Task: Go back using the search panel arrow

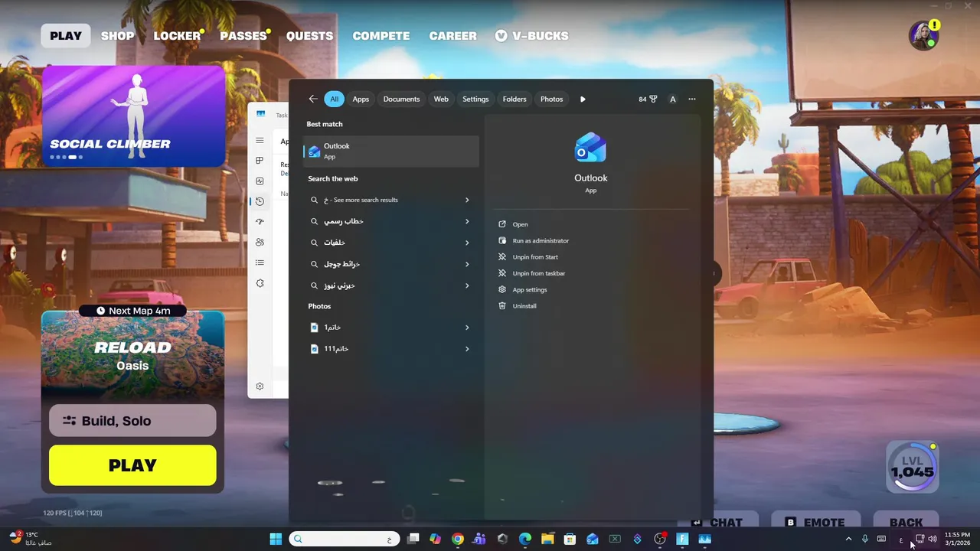Action: [x=312, y=99]
